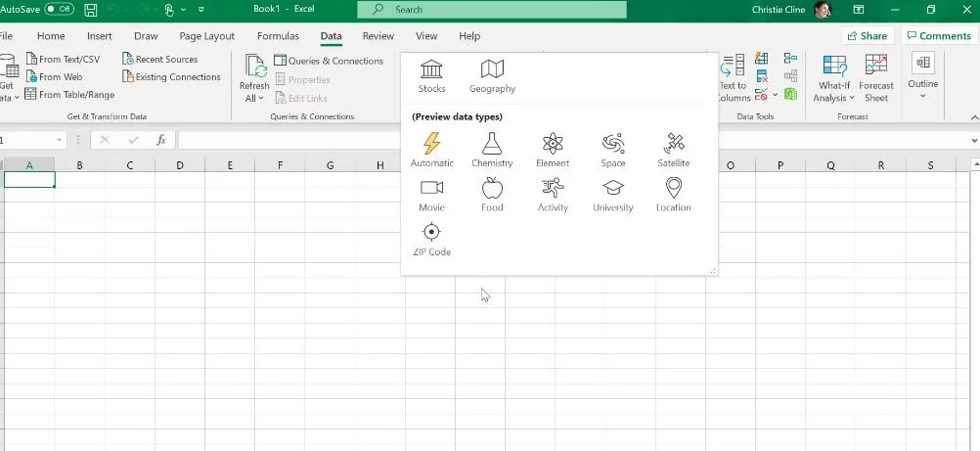Pick the Food data type

pyautogui.click(x=492, y=194)
